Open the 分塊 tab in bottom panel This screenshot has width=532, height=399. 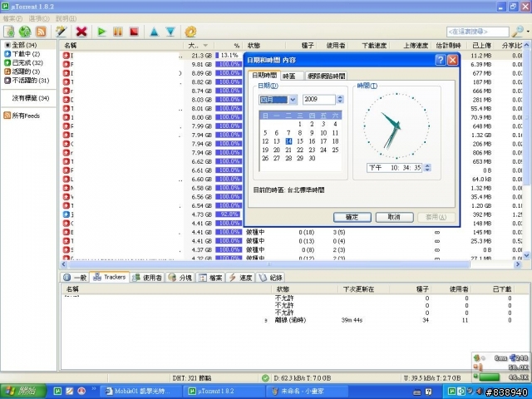point(180,278)
